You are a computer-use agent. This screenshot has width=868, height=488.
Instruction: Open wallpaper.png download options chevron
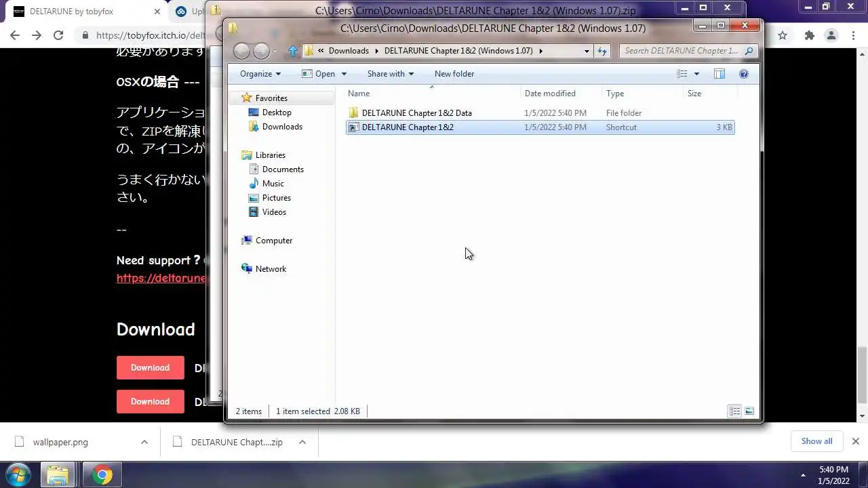click(144, 442)
